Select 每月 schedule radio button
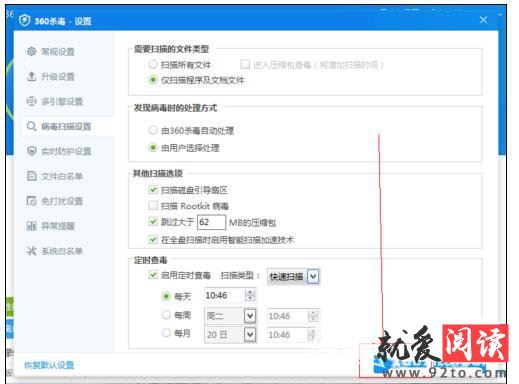 coord(166,333)
